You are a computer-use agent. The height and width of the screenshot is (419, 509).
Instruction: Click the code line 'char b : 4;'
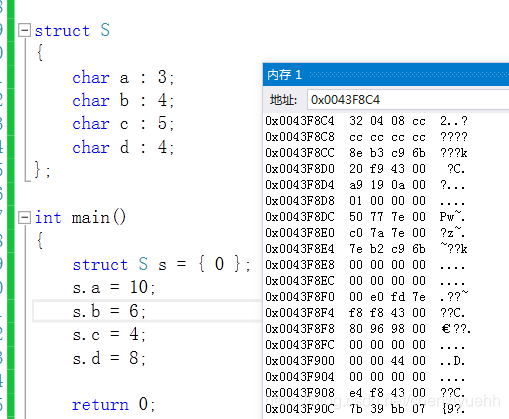pyautogui.click(x=123, y=100)
